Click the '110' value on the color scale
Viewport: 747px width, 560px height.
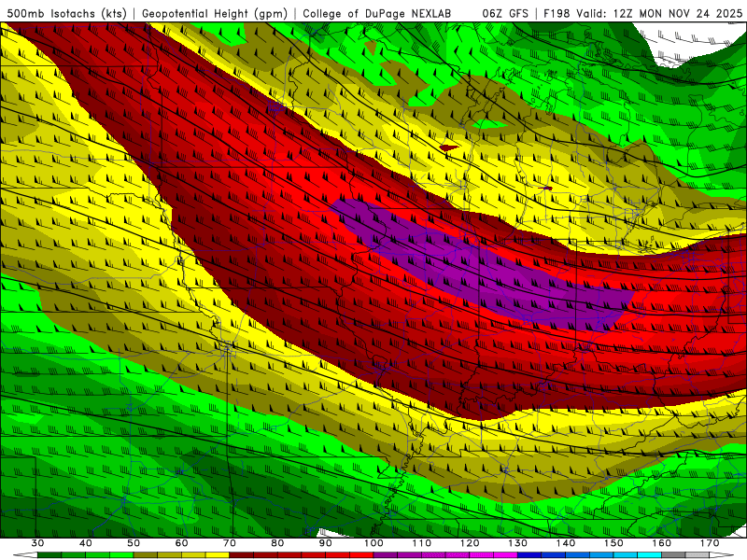point(422,543)
